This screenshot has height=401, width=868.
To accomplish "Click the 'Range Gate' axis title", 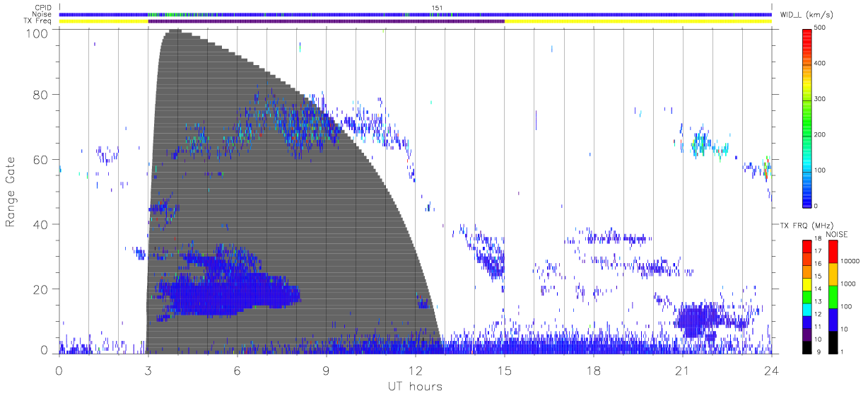I will click(11, 192).
